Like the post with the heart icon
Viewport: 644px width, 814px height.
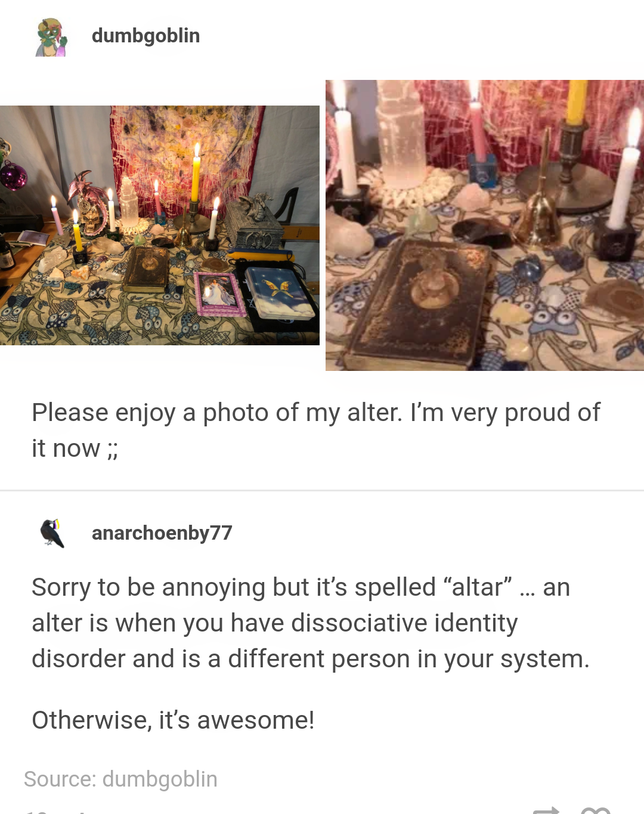point(595,810)
